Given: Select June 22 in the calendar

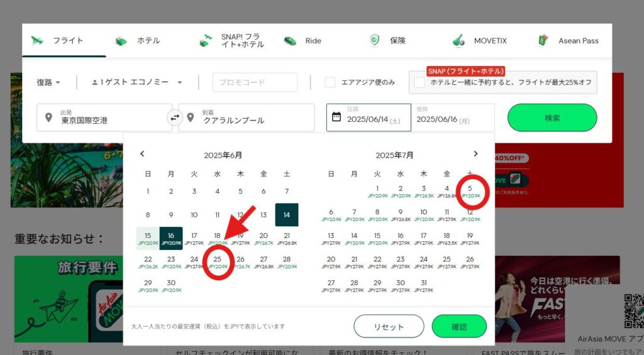Looking at the screenshot, I should pyautogui.click(x=148, y=262).
